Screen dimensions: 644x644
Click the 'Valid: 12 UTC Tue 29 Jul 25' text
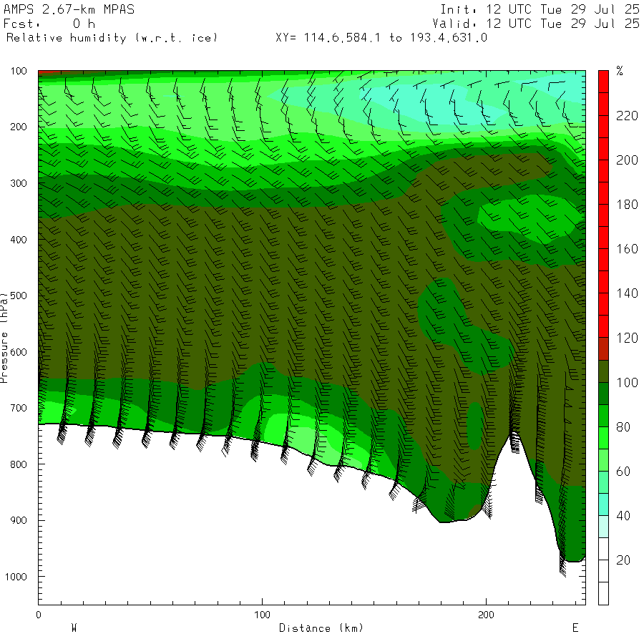click(536, 24)
